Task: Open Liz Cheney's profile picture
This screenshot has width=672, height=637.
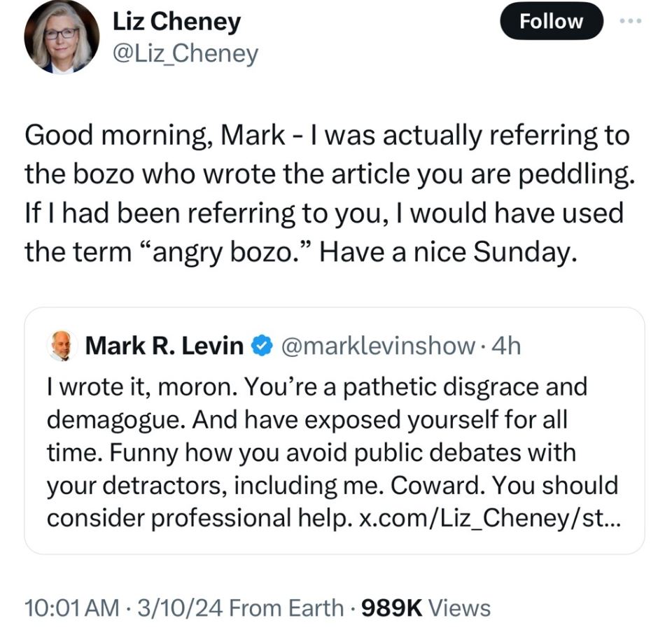Action: [x=62, y=37]
